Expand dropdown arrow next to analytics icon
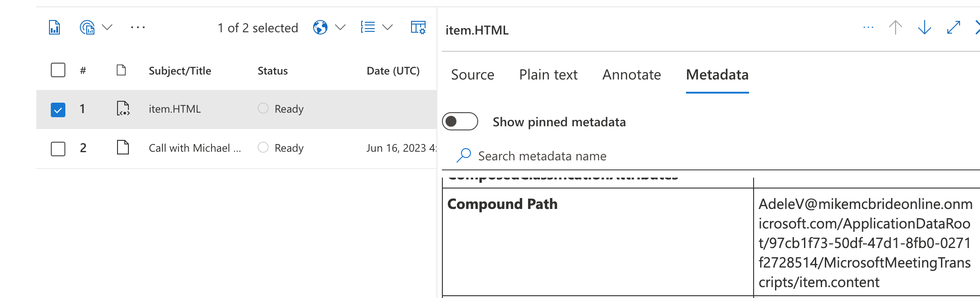 (x=107, y=28)
